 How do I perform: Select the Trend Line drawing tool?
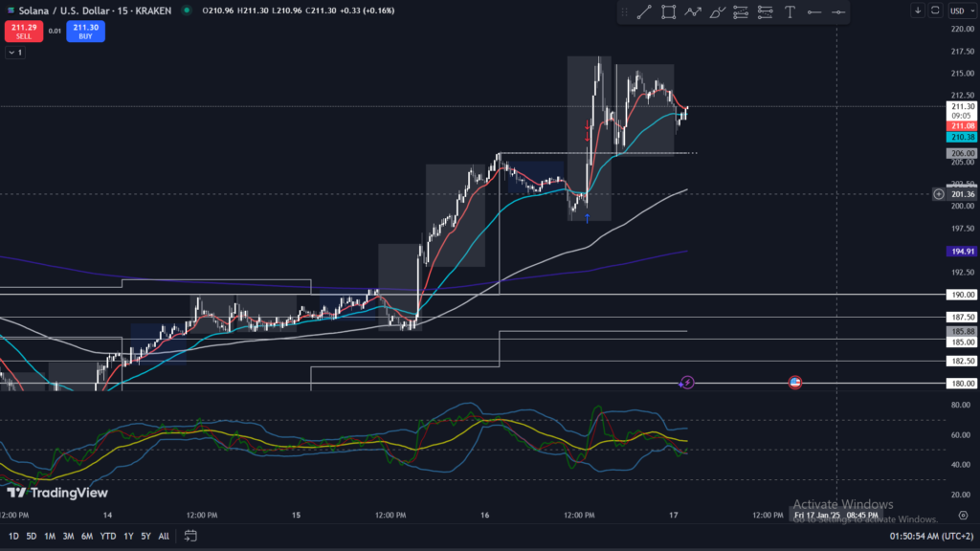point(644,11)
